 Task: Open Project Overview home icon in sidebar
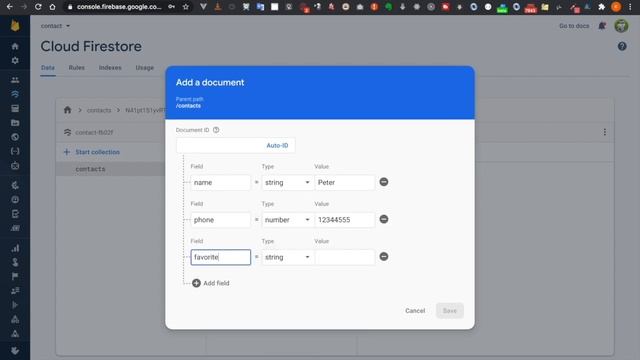(x=15, y=46)
